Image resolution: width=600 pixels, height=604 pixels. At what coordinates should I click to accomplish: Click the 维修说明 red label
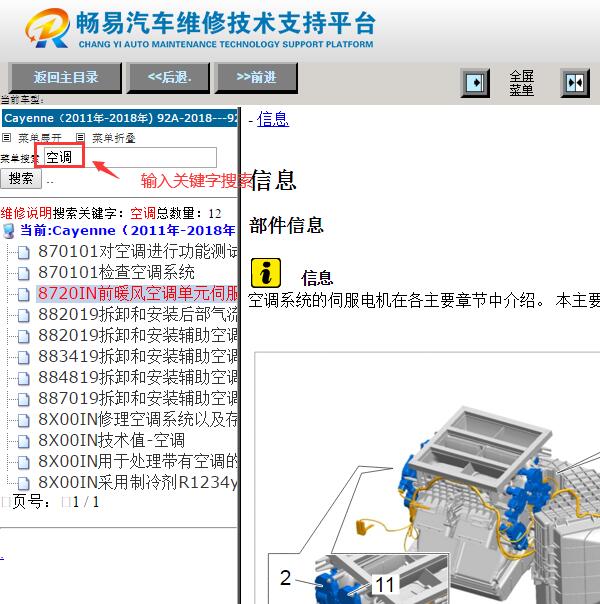[x=26, y=213]
